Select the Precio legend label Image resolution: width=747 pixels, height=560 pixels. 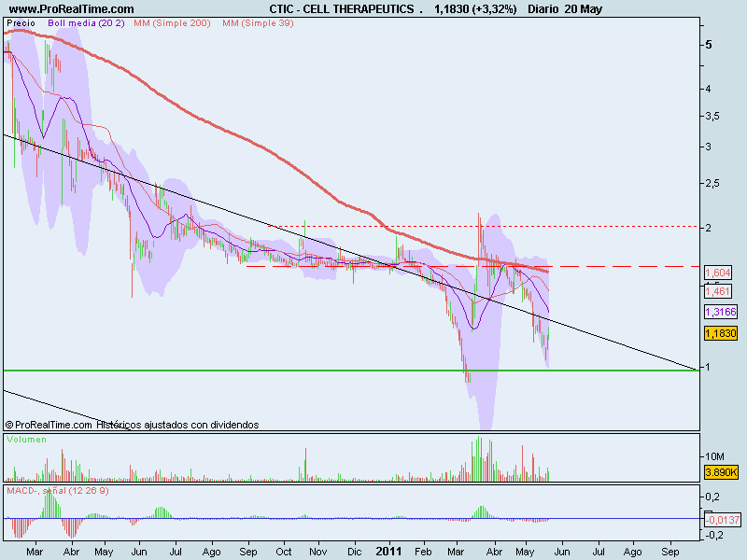(21, 23)
